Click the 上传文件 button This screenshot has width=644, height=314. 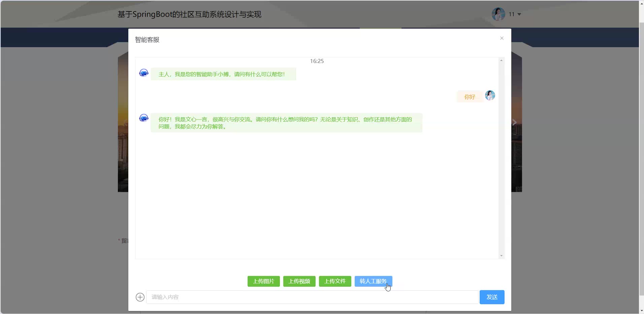click(x=335, y=281)
